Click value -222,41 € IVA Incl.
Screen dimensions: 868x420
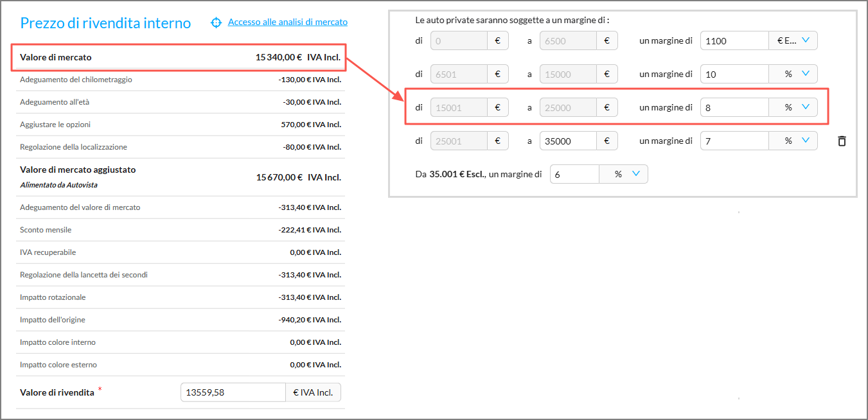click(310, 230)
